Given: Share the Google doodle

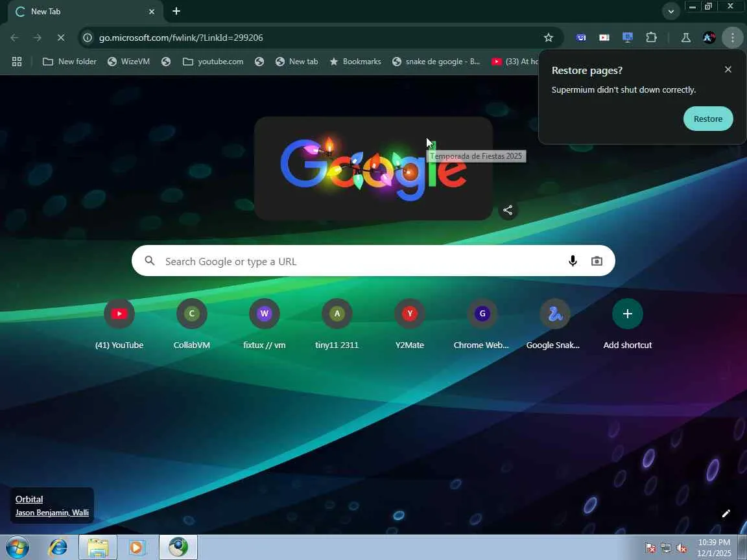Looking at the screenshot, I should click(508, 210).
